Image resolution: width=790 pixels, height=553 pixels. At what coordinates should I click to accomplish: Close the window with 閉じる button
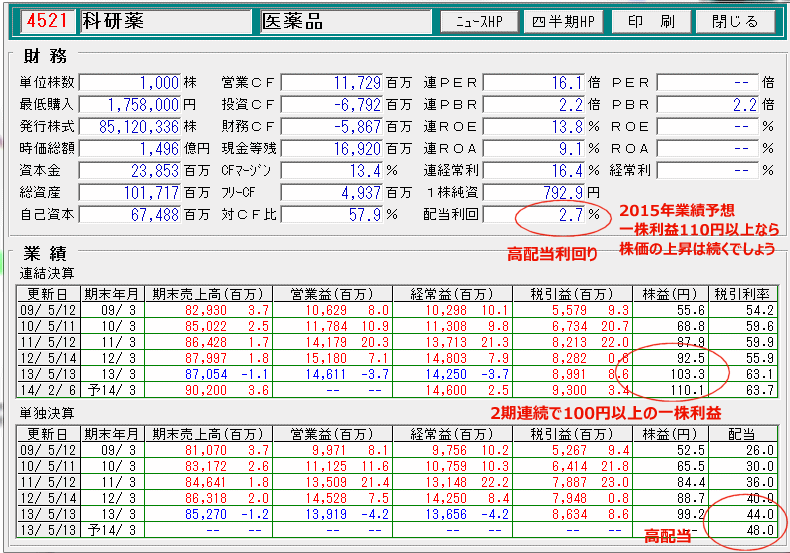735,22
